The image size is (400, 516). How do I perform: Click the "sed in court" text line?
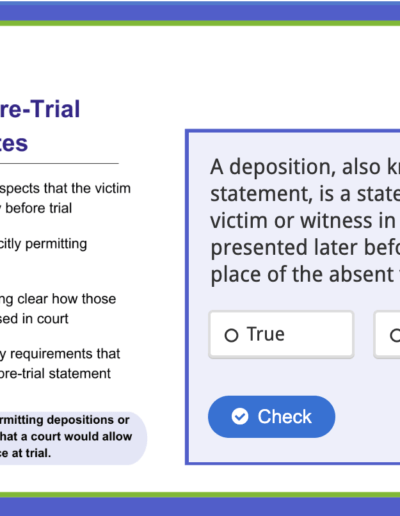pos(34,319)
